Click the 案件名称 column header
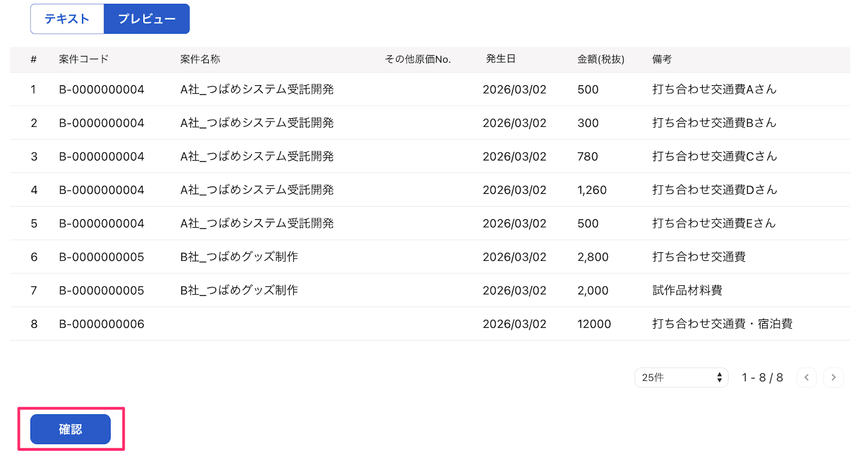Screen dimensions: 868x455 click(x=200, y=59)
